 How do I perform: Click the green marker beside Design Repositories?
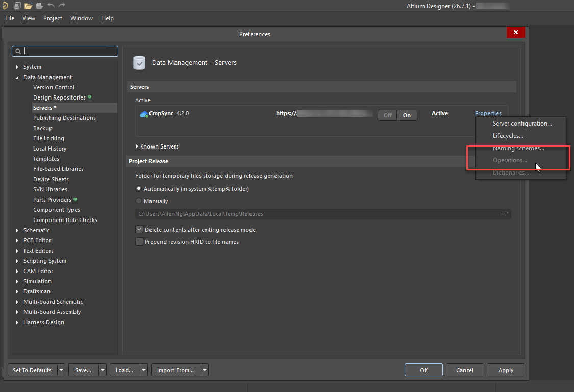click(x=90, y=97)
